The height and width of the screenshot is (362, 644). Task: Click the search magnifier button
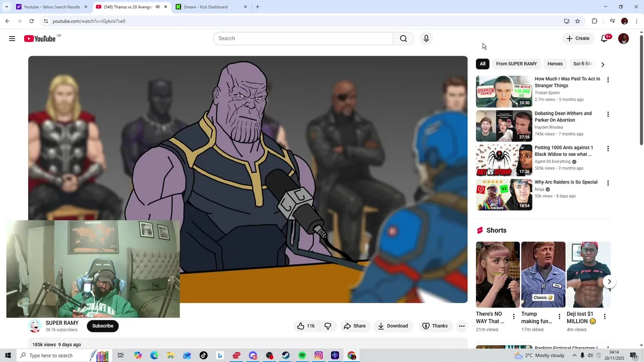pyautogui.click(x=404, y=39)
